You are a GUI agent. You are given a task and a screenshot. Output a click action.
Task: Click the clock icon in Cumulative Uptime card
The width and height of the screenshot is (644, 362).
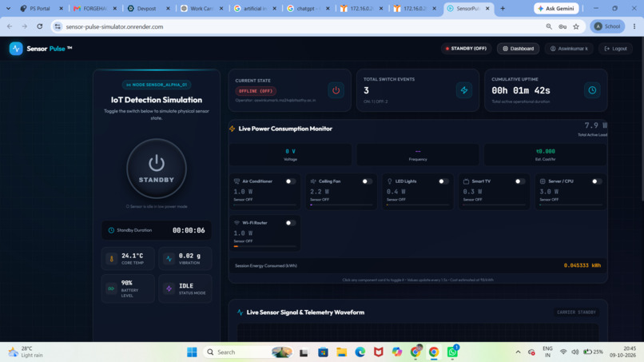[592, 90]
